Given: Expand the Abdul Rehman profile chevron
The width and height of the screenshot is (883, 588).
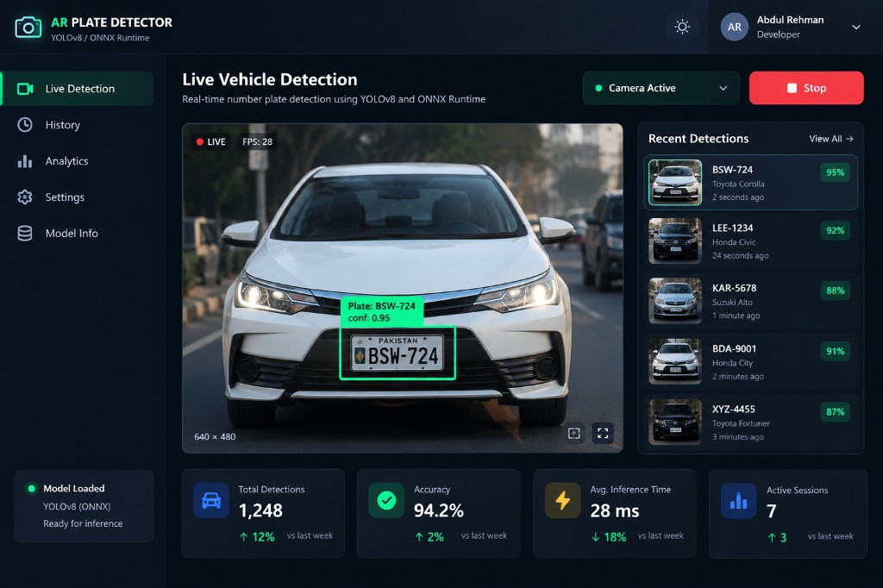Looking at the screenshot, I should coord(856,27).
